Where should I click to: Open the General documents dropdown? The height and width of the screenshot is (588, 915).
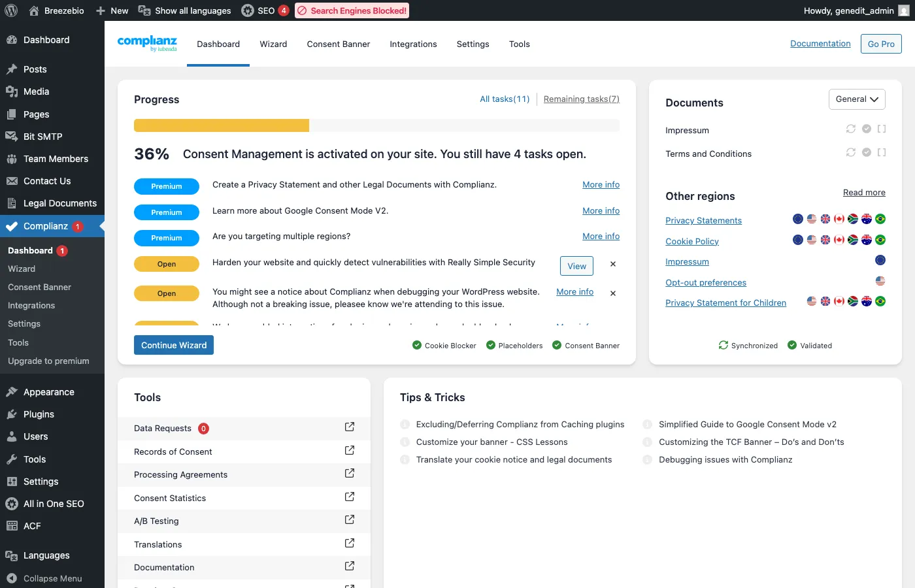tap(857, 99)
